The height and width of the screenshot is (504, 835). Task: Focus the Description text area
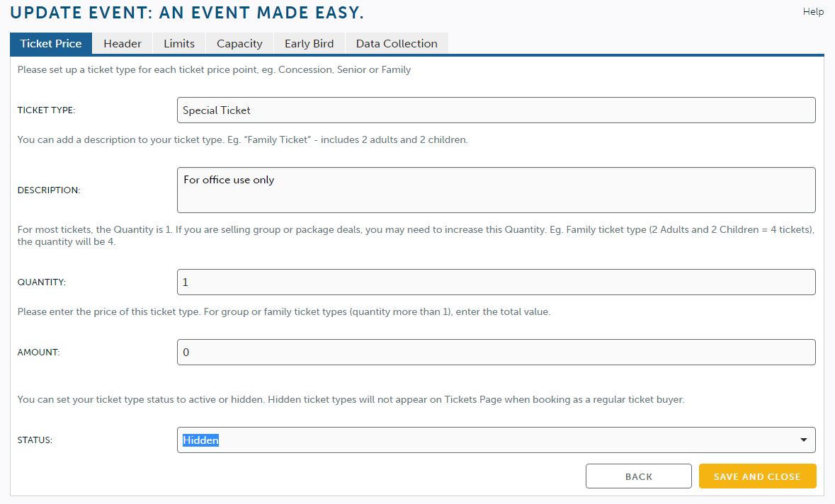tap(496, 190)
